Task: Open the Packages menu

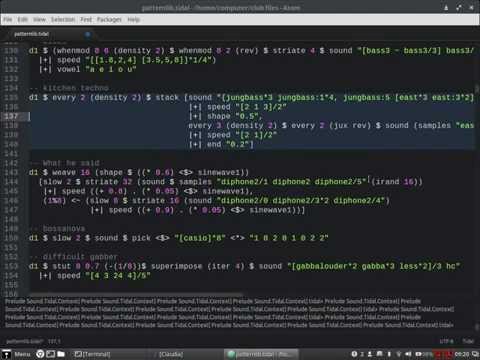Action: click(x=109, y=20)
